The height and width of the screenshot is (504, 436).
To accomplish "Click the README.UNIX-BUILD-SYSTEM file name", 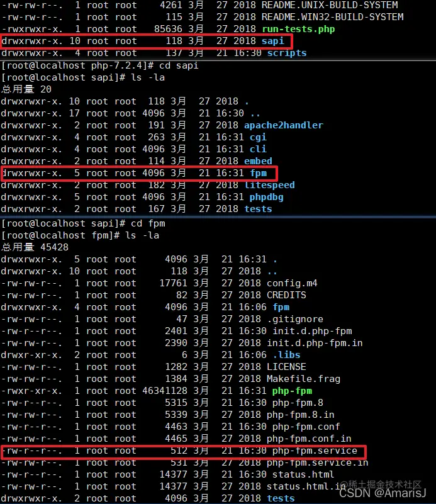I will [330, 5].
